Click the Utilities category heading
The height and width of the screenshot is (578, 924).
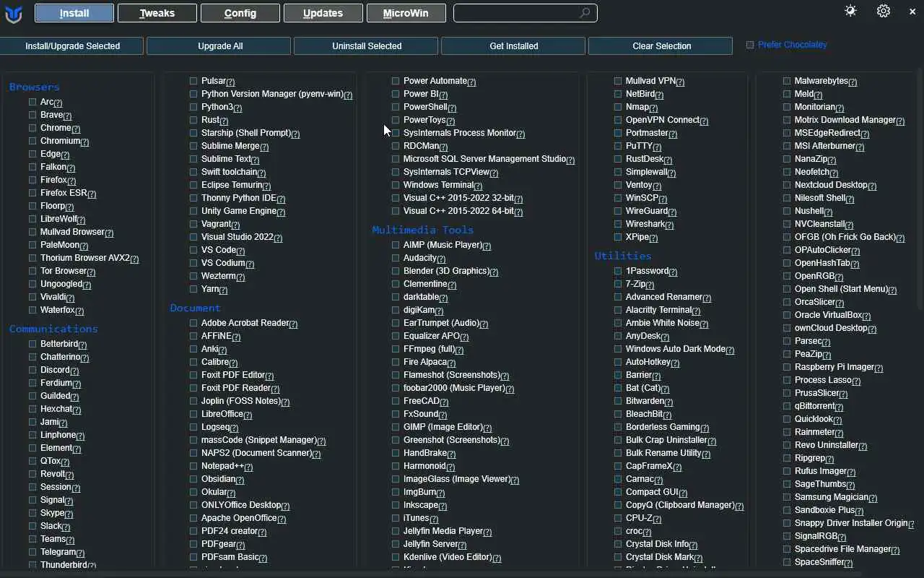(x=623, y=256)
